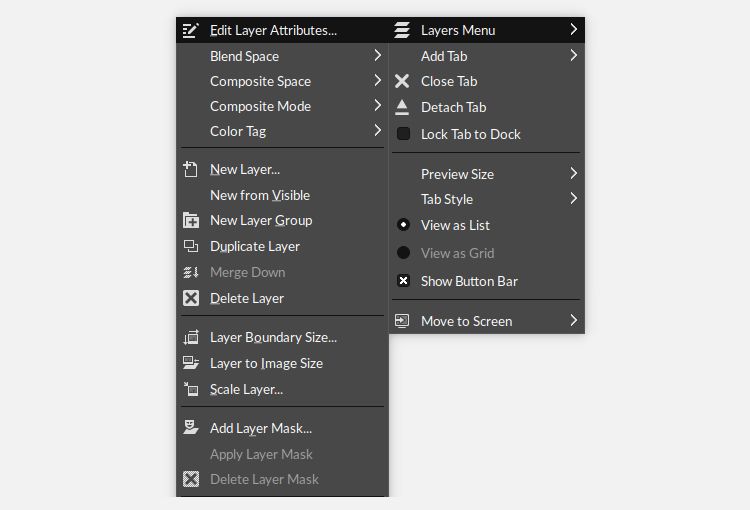Screen dimensions: 750x510
Task: Expand the Layers Menu submenu arrow
Action: click(574, 29)
